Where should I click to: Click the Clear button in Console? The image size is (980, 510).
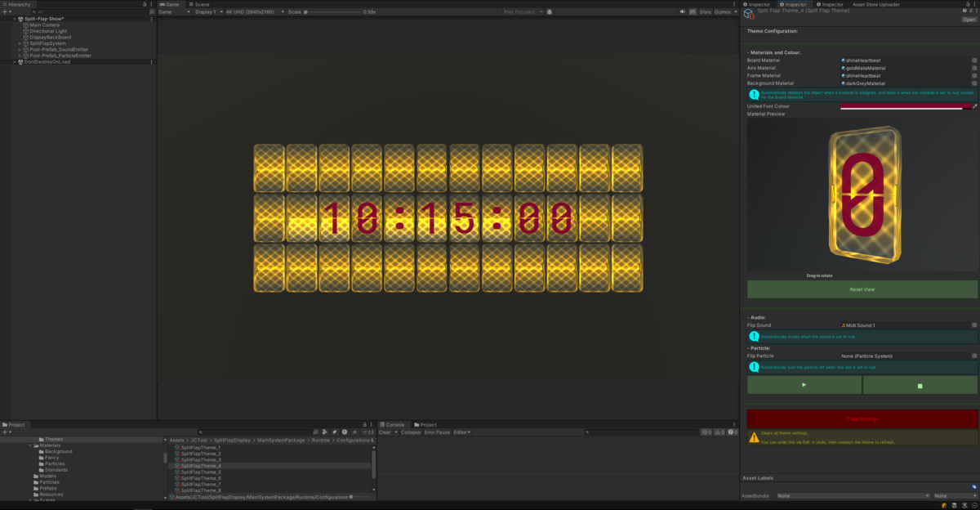point(385,432)
